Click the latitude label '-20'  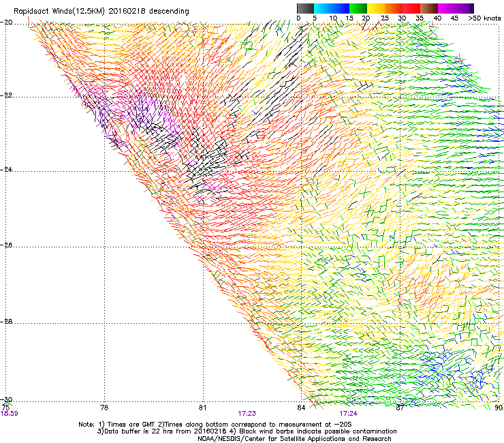point(6,22)
